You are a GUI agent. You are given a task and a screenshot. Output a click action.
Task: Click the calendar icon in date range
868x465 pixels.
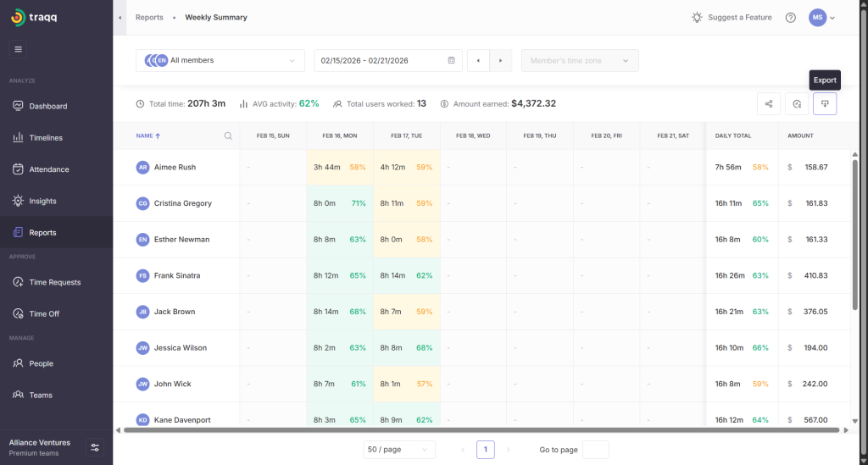point(451,60)
